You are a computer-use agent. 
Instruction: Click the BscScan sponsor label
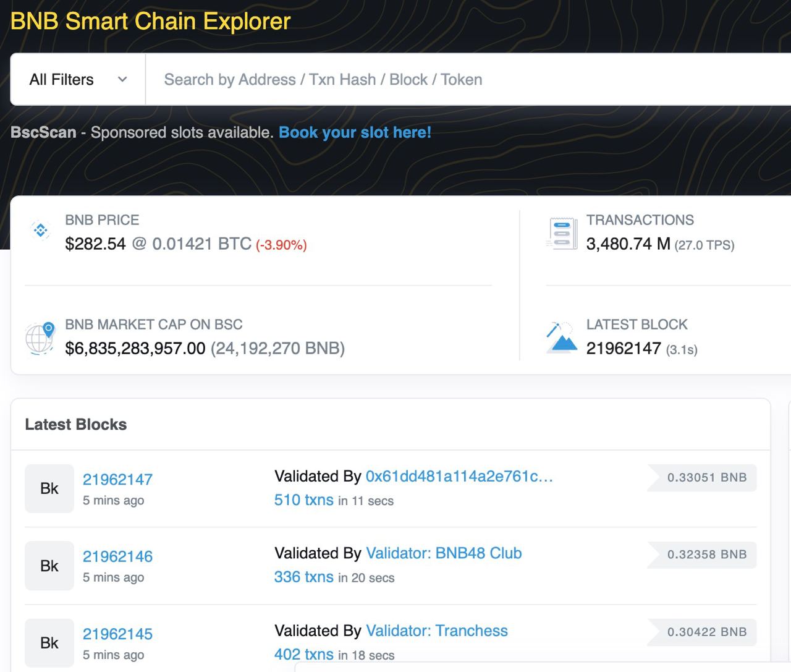click(x=43, y=132)
